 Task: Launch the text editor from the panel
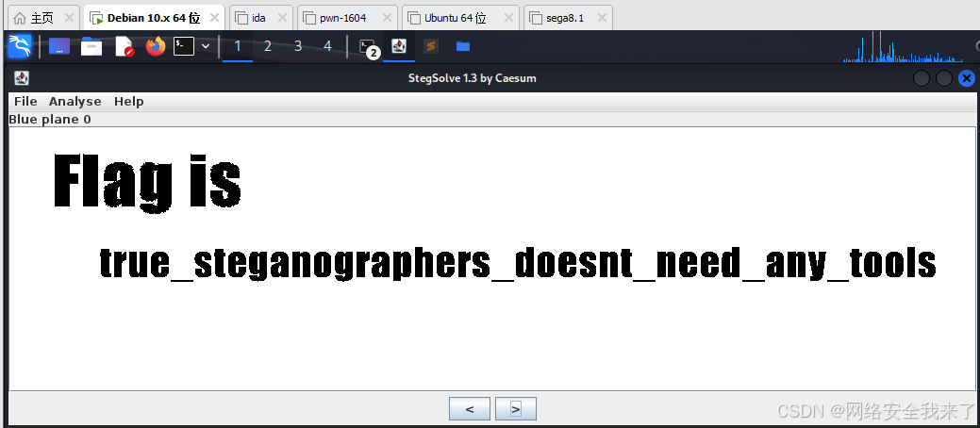125,46
